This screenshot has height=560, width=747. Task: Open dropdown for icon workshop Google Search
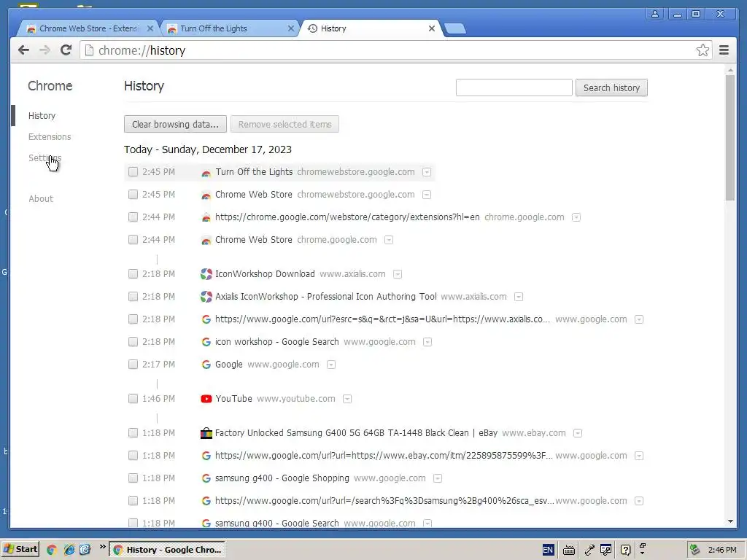point(427,342)
